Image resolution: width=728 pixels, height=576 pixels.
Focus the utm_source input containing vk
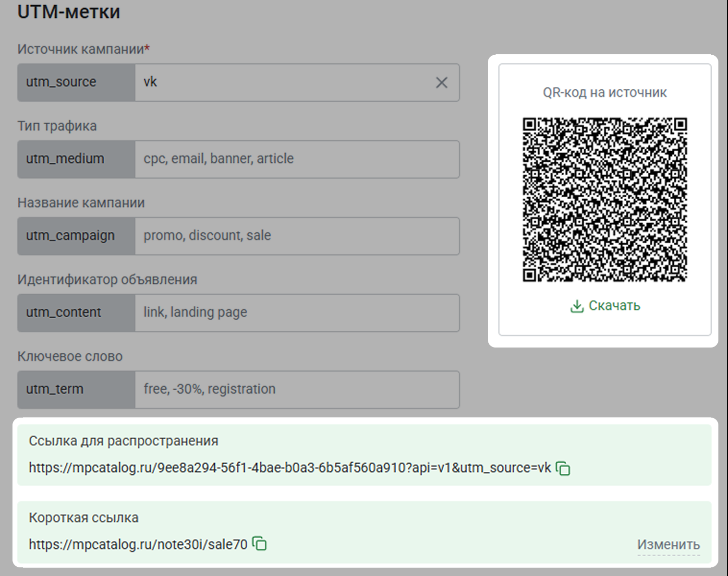pyautogui.click(x=283, y=83)
